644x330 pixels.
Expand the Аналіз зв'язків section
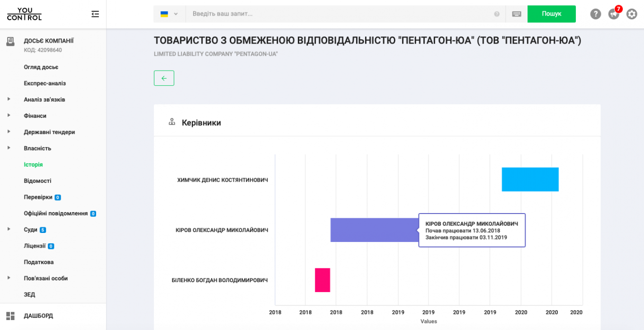pos(9,99)
